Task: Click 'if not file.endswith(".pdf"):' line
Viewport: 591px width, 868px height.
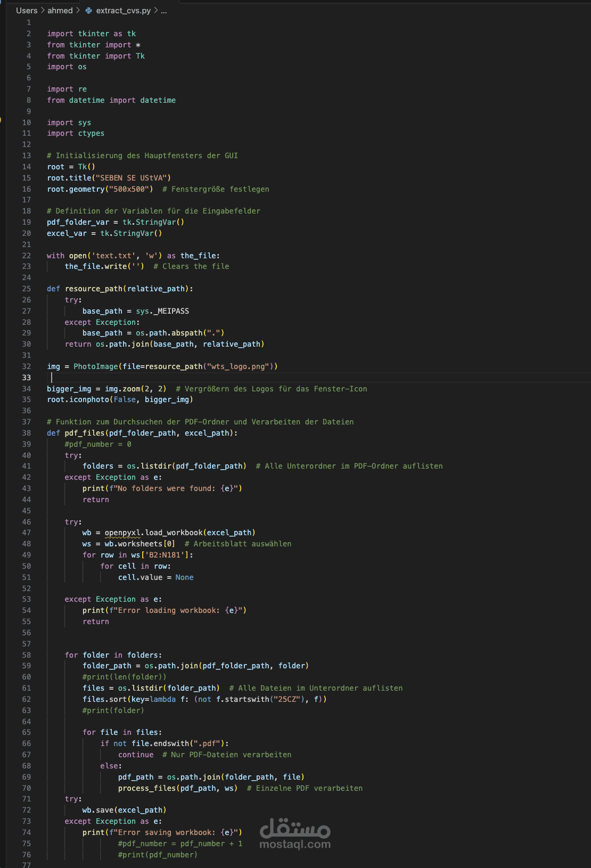Action: pos(165,743)
